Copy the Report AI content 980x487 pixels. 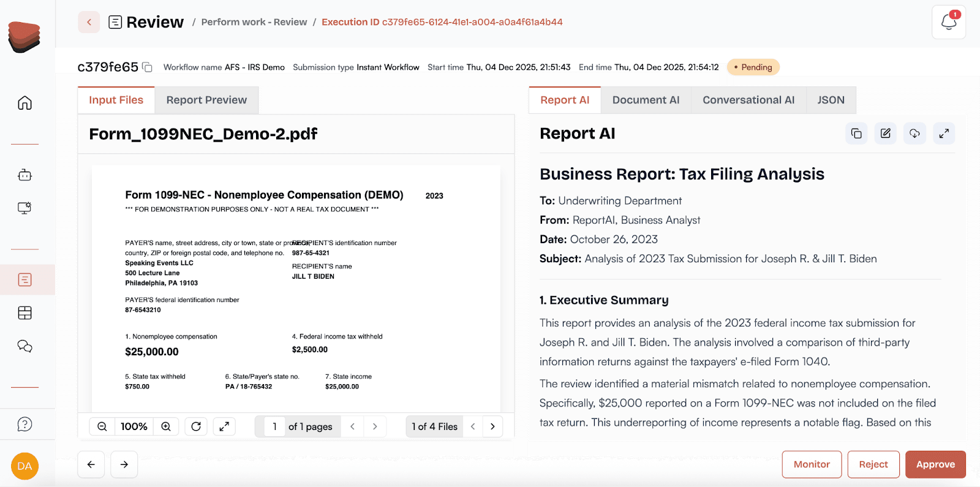pyautogui.click(x=856, y=134)
